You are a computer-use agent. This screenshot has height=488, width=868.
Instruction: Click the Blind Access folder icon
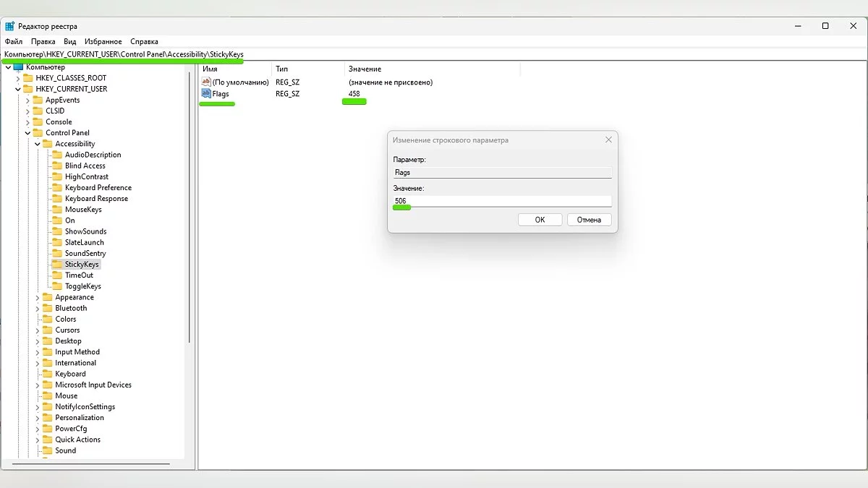pyautogui.click(x=58, y=166)
